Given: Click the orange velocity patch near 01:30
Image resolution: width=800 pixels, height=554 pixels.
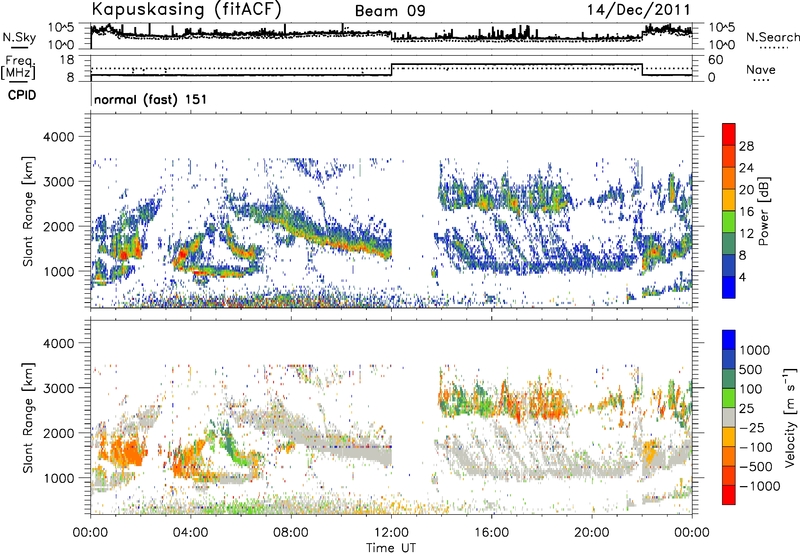Looking at the screenshot, I should pyautogui.click(x=126, y=451).
